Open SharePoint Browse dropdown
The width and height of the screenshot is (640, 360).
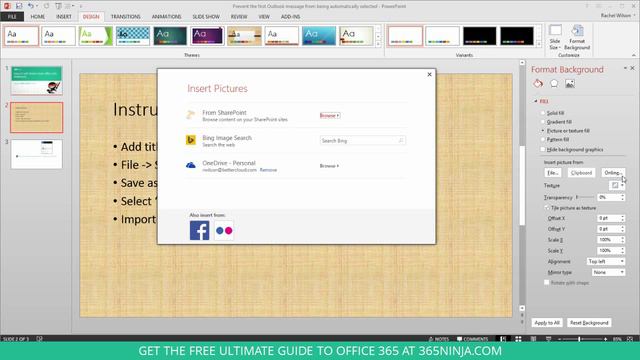pos(330,116)
